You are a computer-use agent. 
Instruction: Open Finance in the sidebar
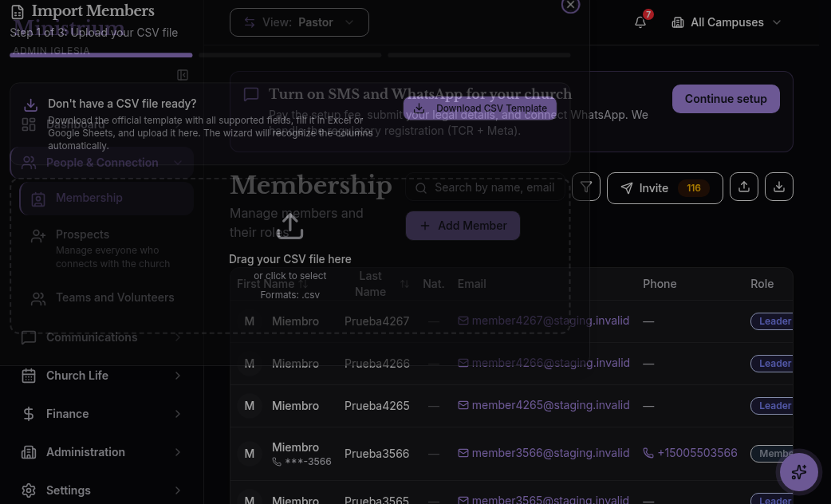pos(102,414)
